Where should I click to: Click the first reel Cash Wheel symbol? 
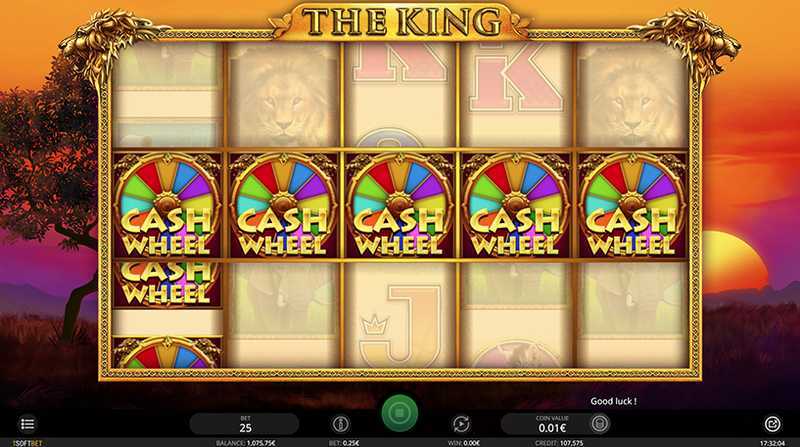(167, 205)
